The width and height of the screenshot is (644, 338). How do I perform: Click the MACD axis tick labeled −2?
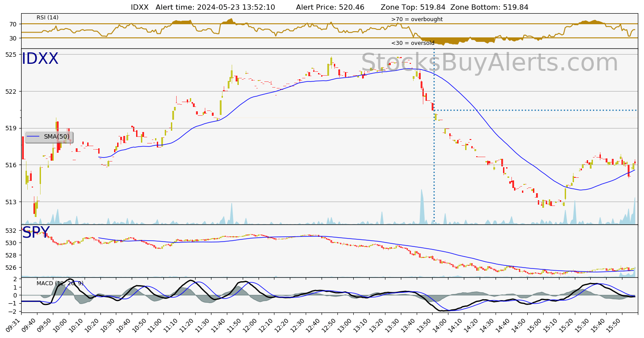[x=13, y=312]
